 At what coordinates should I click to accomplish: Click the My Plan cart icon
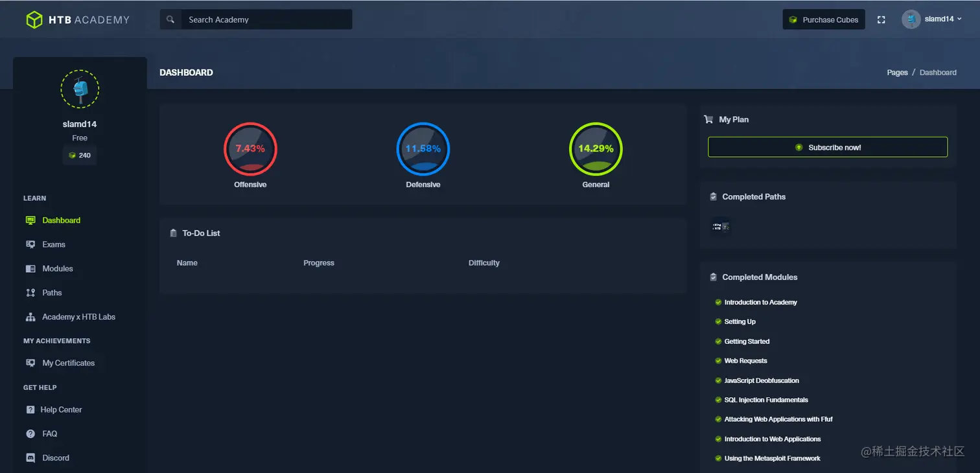tap(708, 119)
